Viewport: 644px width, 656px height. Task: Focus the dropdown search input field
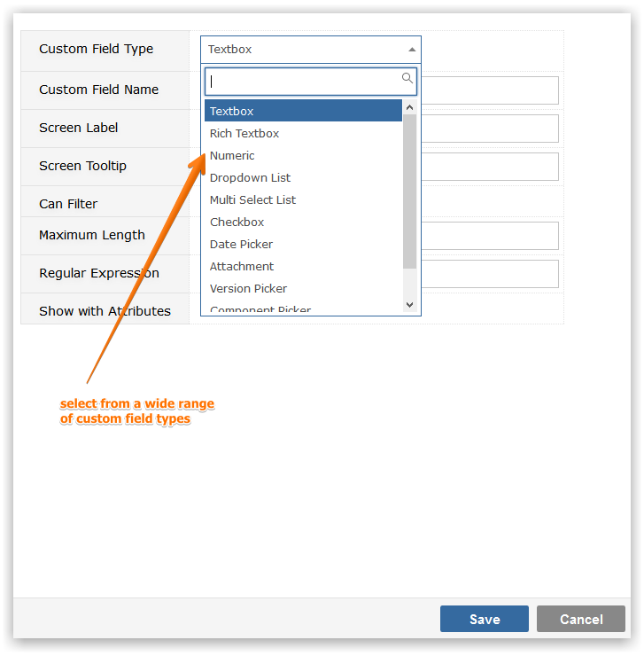tap(311, 82)
